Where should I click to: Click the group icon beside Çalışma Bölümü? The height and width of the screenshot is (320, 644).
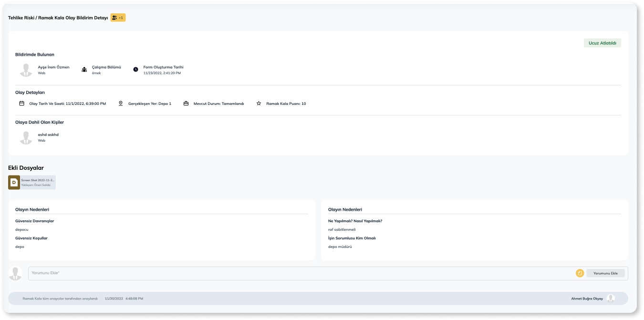click(x=84, y=70)
